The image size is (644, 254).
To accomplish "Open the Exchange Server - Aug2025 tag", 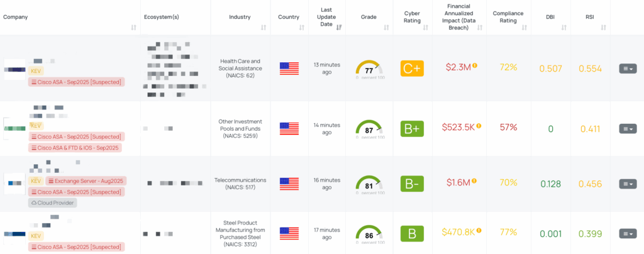I will (x=86, y=181).
